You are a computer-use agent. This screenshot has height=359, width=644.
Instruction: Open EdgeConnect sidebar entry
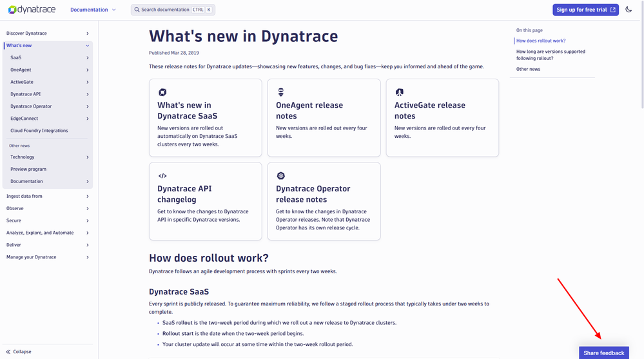(24, 119)
